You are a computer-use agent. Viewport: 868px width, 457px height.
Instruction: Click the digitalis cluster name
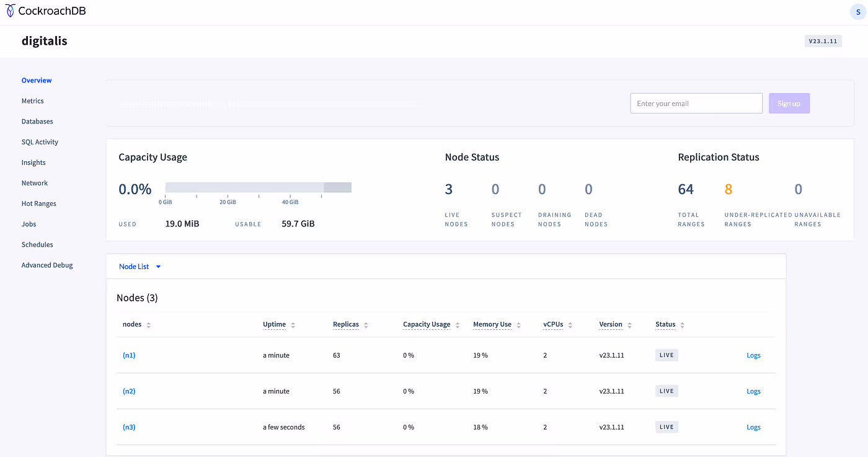[x=45, y=41]
